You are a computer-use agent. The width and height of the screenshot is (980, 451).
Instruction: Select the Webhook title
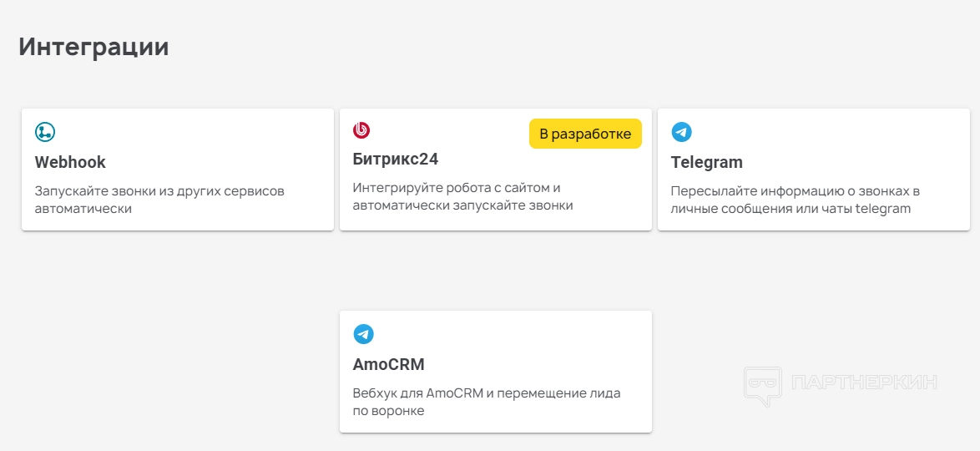[x=70, y=162]
